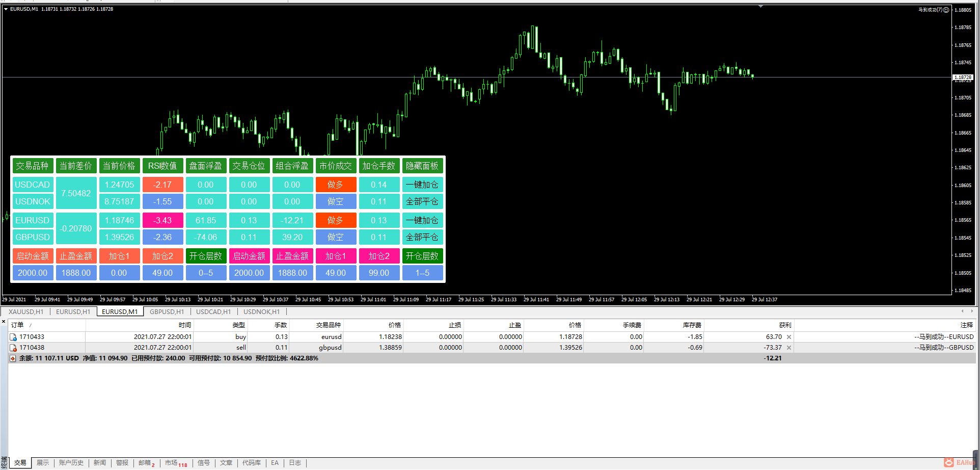
Task: Open the 展示 terminal tab
Action: point(43,463)
